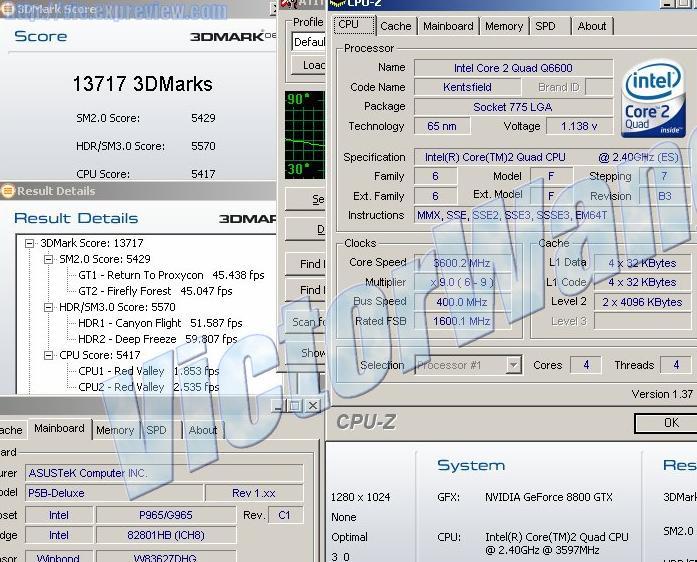Viewport: 697px width, 562px height.
Task: Click the Show button in ATITool
Action: [x=305, y=353]
